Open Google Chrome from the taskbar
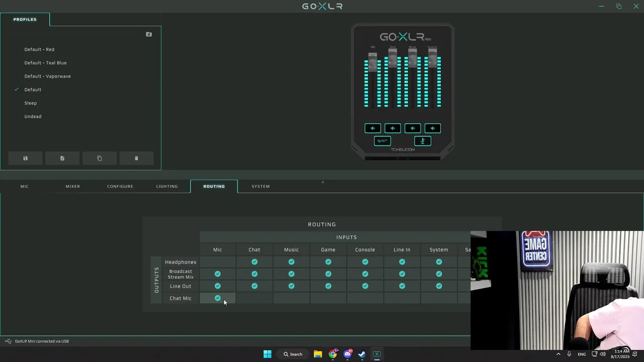 (x=333, y=354)
